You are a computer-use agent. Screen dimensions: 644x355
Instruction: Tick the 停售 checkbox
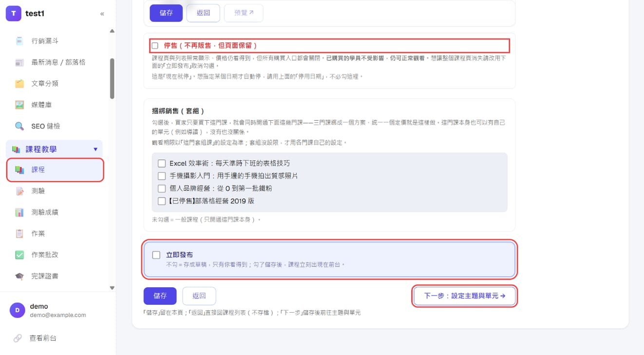coord(155,46)
